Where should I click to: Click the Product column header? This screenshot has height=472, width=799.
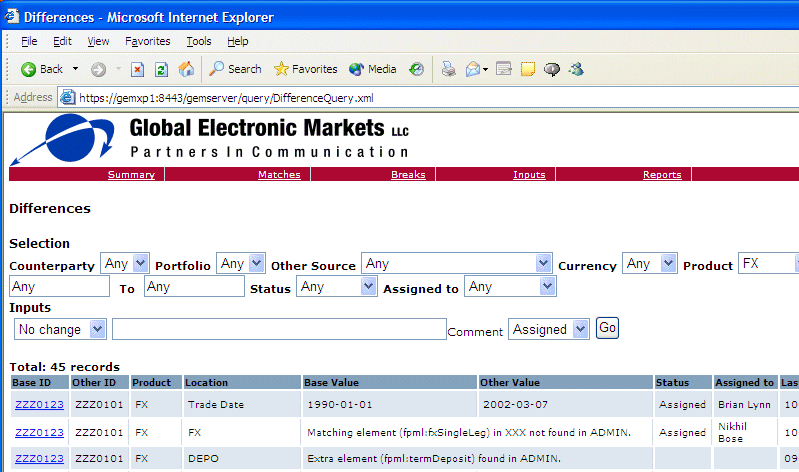click(x=156, y=382)
